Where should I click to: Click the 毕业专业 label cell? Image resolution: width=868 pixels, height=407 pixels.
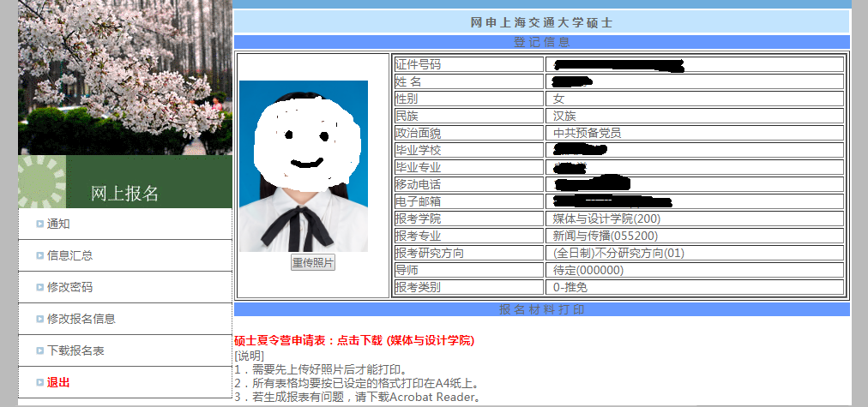[x=468, y=167]
